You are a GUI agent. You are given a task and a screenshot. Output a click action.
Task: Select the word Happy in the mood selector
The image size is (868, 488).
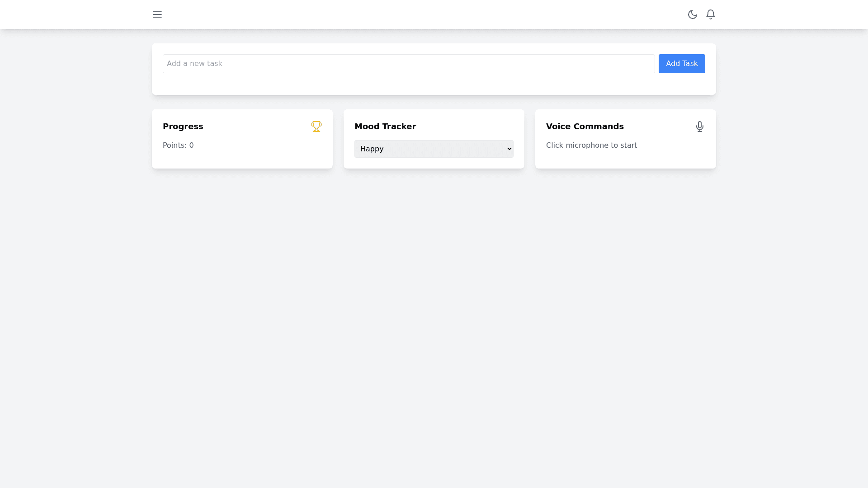click(372, 149)
